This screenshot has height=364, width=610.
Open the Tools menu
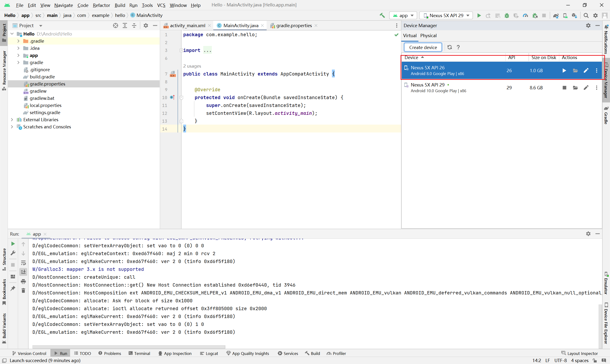(x=147, y=5)
